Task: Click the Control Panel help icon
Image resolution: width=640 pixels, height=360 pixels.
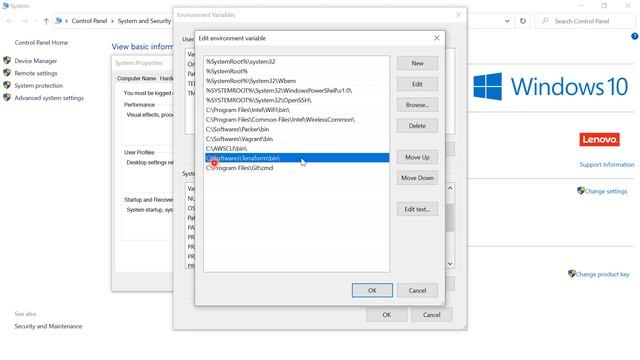Action: point(635,36)
